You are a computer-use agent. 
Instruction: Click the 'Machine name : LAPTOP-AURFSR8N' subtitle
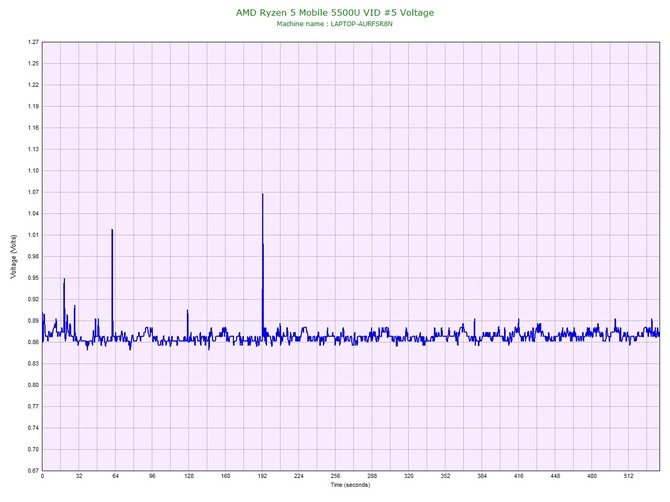[334, 24]
